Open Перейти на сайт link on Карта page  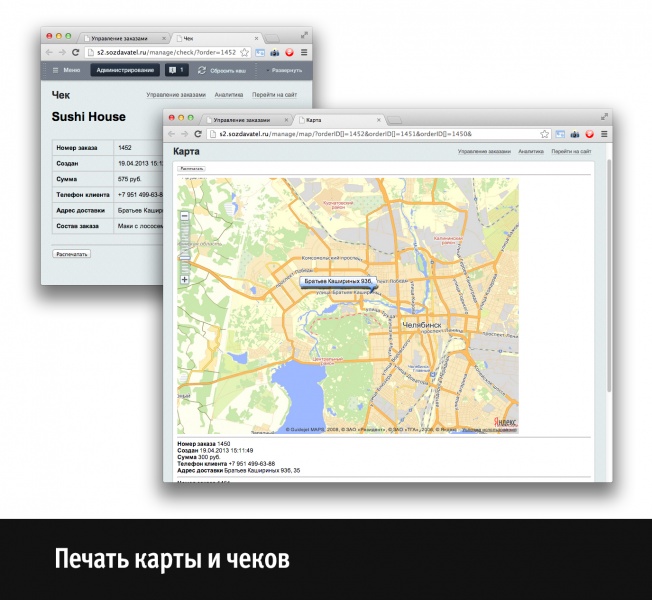point(571,151)
